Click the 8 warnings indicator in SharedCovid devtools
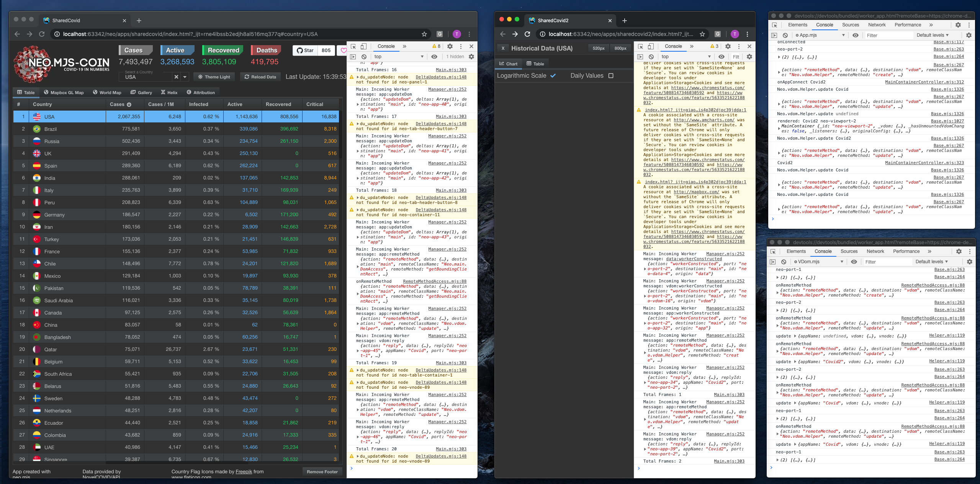 (436, 46)
